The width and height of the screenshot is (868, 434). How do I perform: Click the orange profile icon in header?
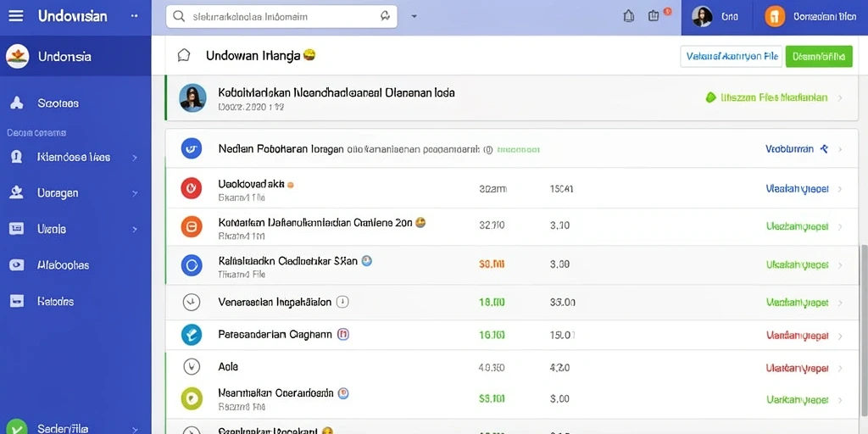pos(775,17)
